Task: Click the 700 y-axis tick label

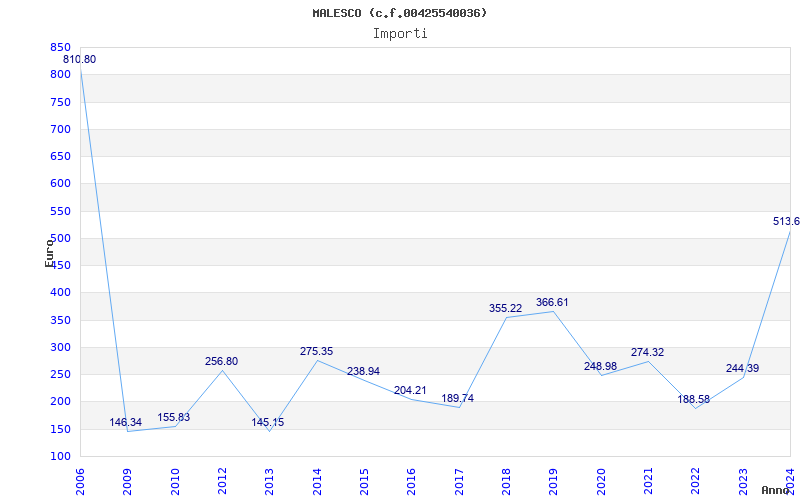Action: [60, 129]
